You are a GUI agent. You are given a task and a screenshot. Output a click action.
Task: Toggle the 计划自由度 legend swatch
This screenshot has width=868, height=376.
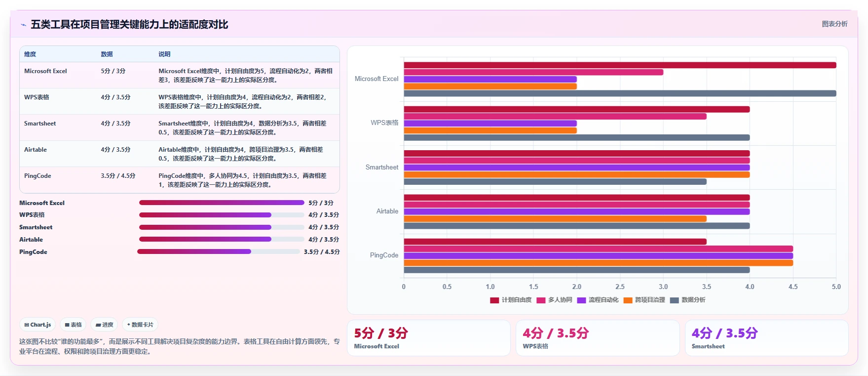(494, 300)
